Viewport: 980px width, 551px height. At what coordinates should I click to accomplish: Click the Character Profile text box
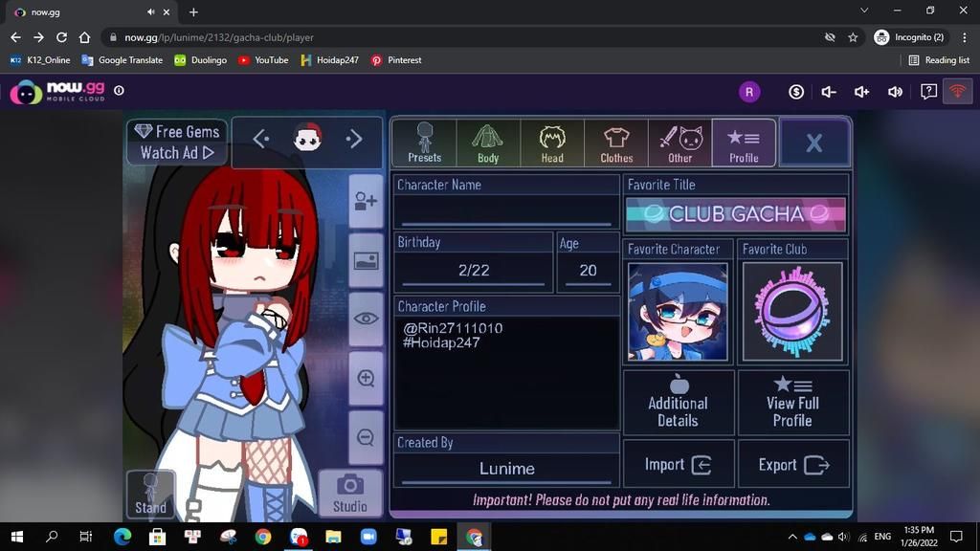click(x=506, y=372)
